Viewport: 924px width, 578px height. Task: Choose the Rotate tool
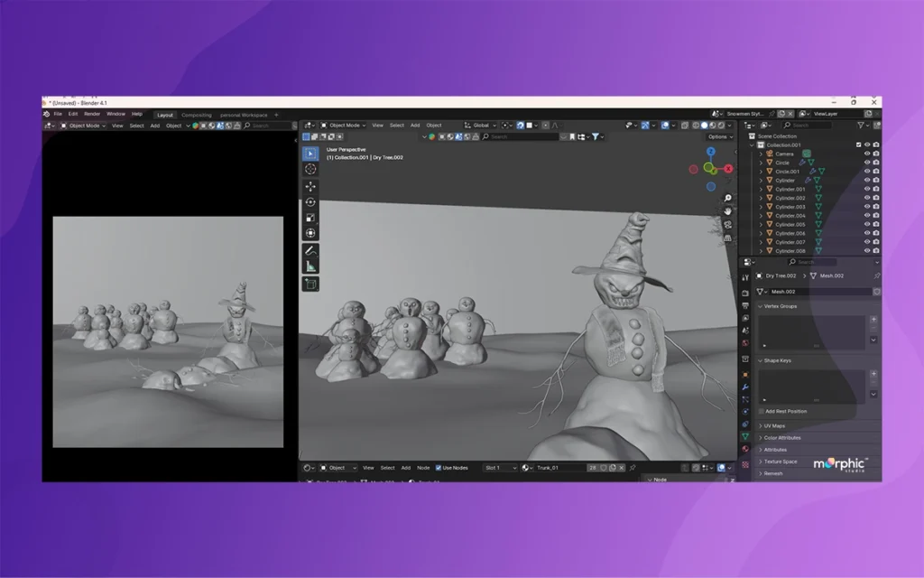[310, 202]
